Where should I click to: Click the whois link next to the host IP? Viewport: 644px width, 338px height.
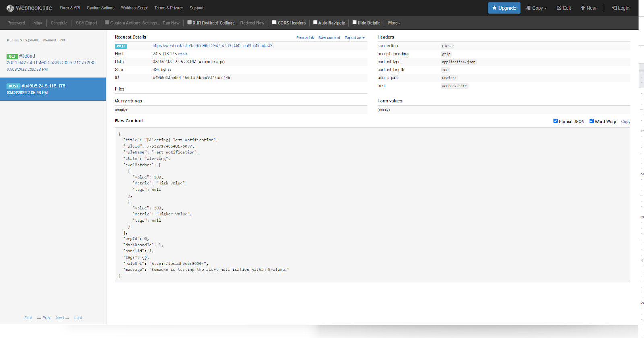click(182, 54)
